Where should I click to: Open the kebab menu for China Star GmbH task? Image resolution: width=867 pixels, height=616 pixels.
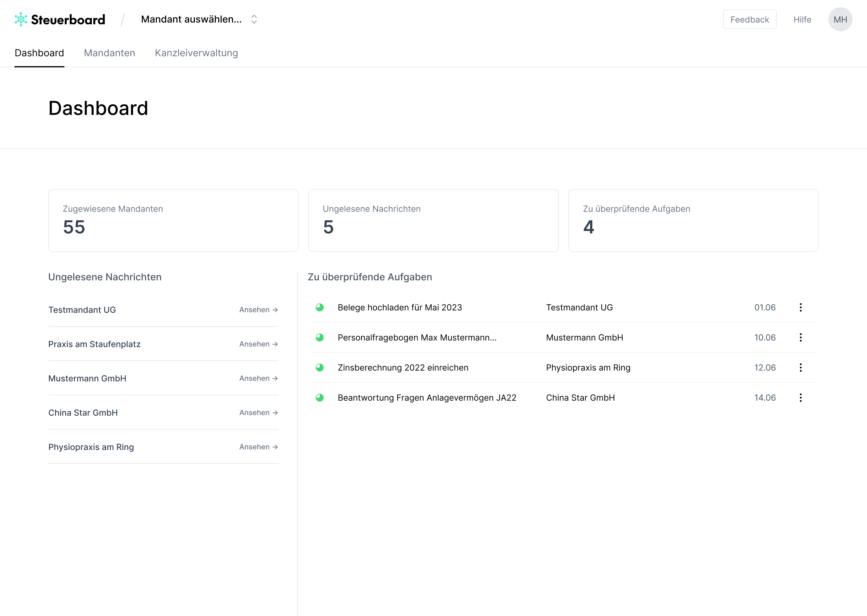tap(800, 398)
